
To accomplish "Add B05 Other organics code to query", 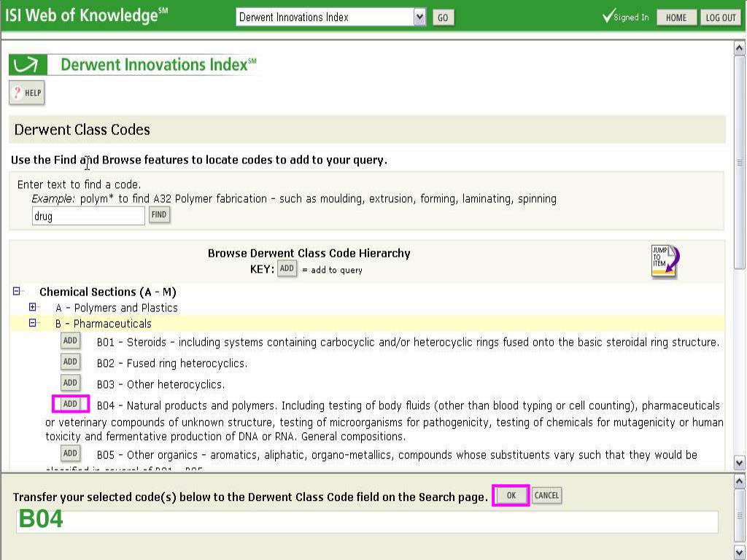I will click(x=71, y=453).
